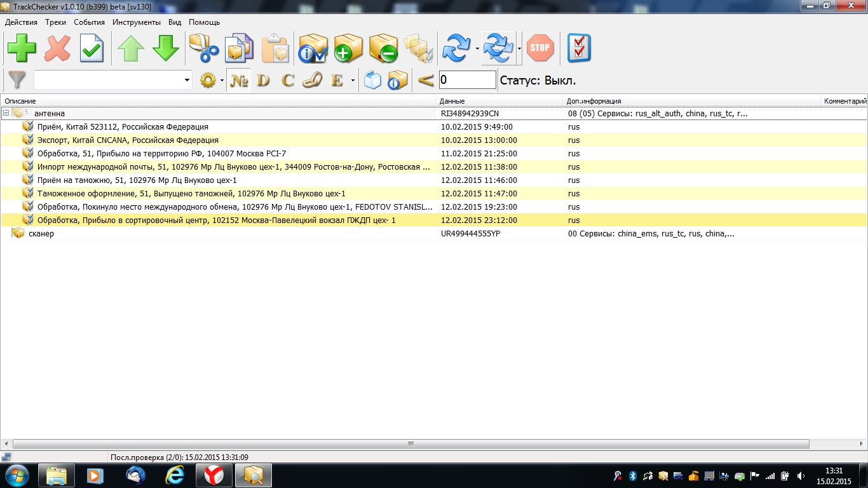Image resolution: width=868 pixels, height=488 pixels.
Task: Click the red STOP sign button
Action: point(540,48)
